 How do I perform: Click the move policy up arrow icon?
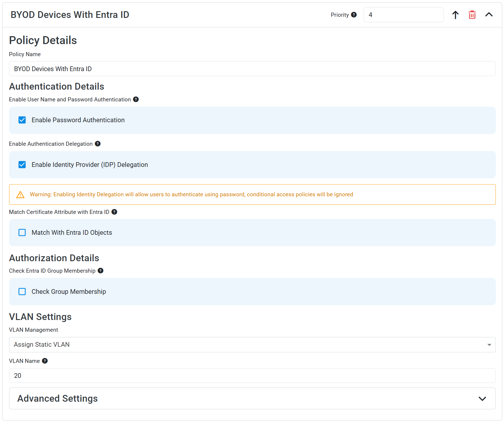(x=455, y=15)
